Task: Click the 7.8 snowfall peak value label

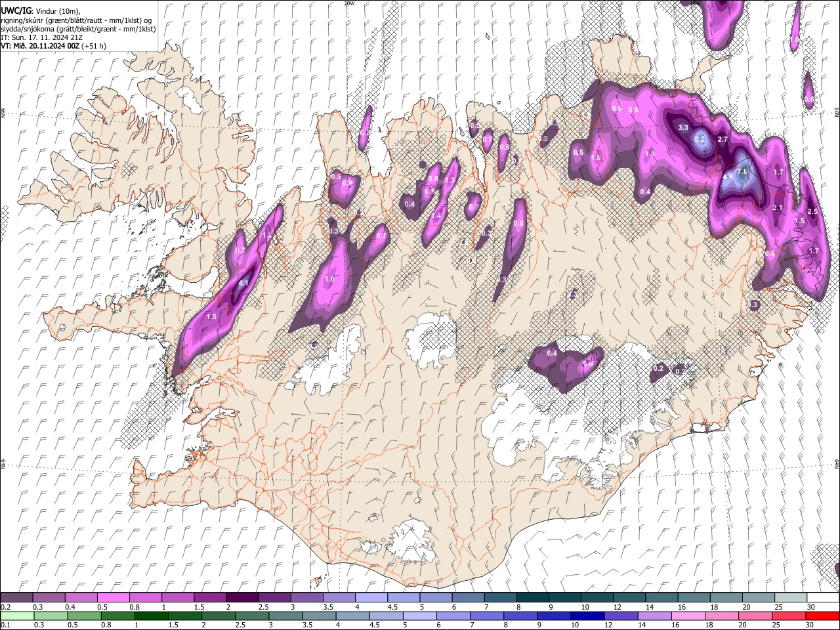Action: pyautogui.click(x=742, y=172)
